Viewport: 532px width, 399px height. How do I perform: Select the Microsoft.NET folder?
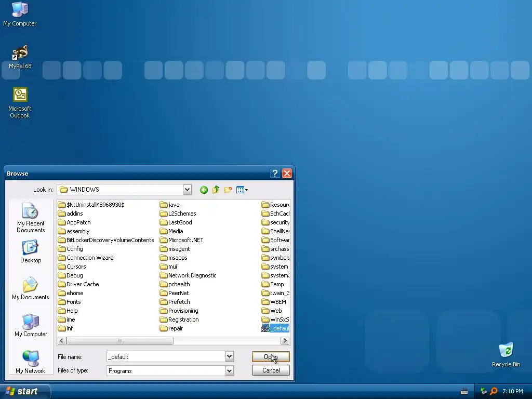pyautogui.click(x=181, y=240)
